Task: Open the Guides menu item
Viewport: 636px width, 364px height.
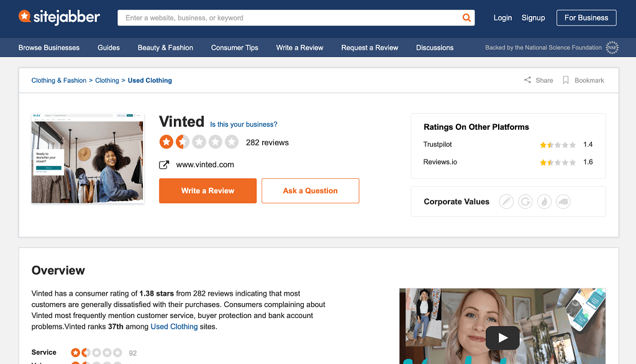Action: [109, 47]
